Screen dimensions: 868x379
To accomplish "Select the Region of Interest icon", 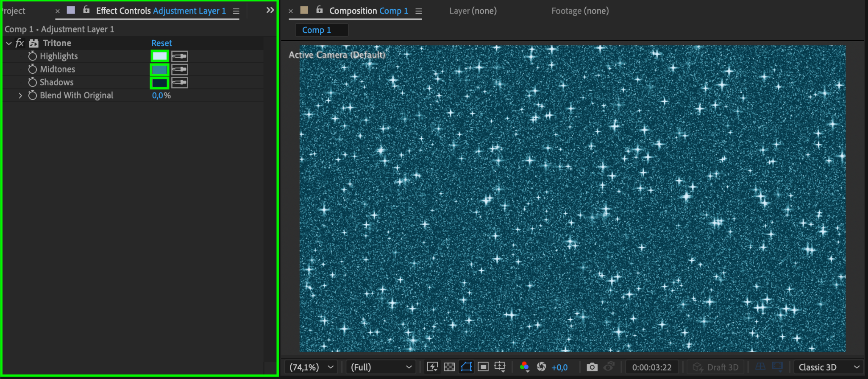I will 483,367.
